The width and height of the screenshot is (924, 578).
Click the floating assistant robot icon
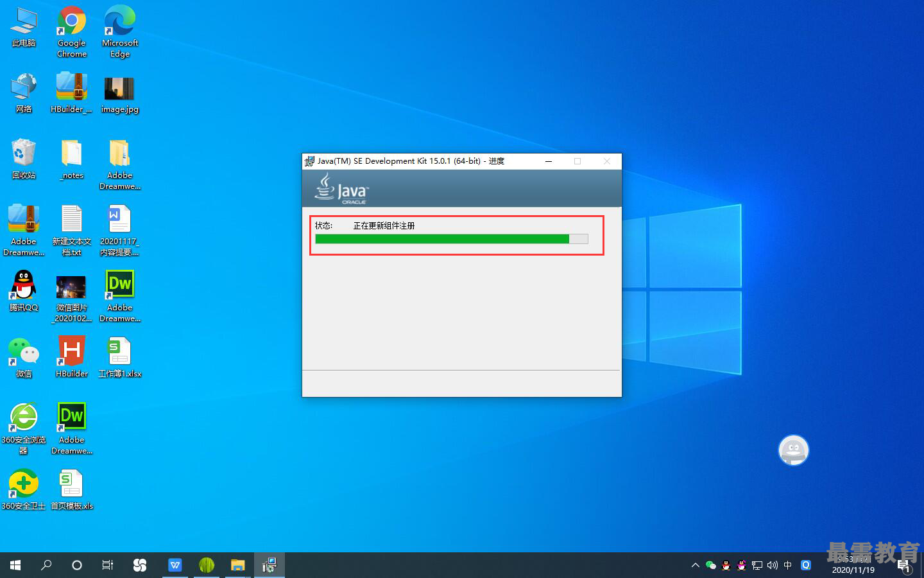pyautogui.click(x=794, y=450)
